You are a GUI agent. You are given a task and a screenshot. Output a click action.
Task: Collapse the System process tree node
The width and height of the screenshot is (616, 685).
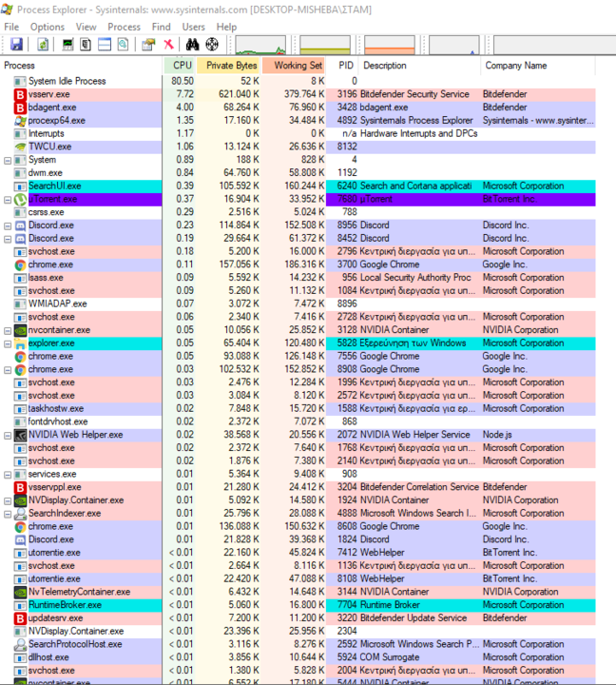tap(8, 161)
